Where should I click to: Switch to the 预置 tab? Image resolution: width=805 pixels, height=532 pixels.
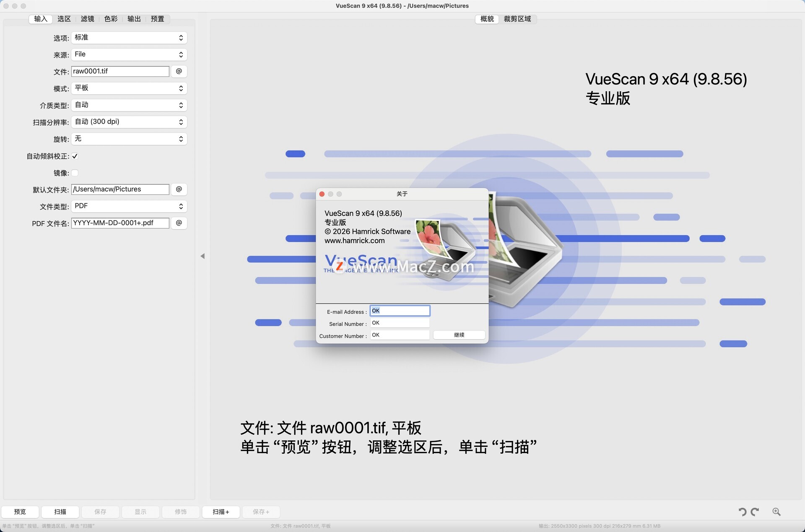point(158,19)
